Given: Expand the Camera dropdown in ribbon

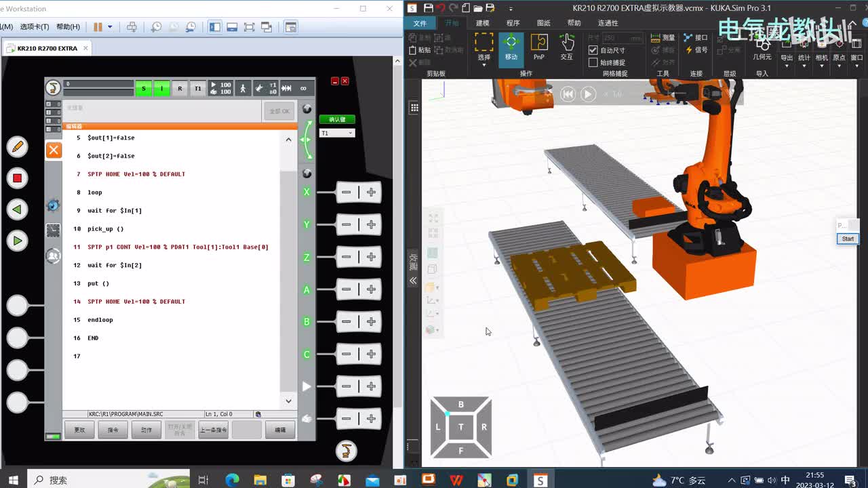Looking at the screenshot, I should pos(822,65).
